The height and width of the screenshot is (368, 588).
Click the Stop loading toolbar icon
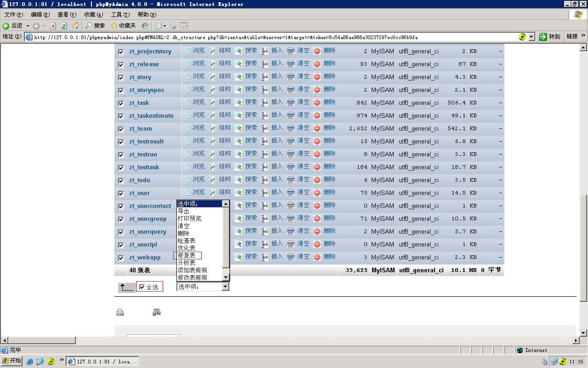(53, 26)
